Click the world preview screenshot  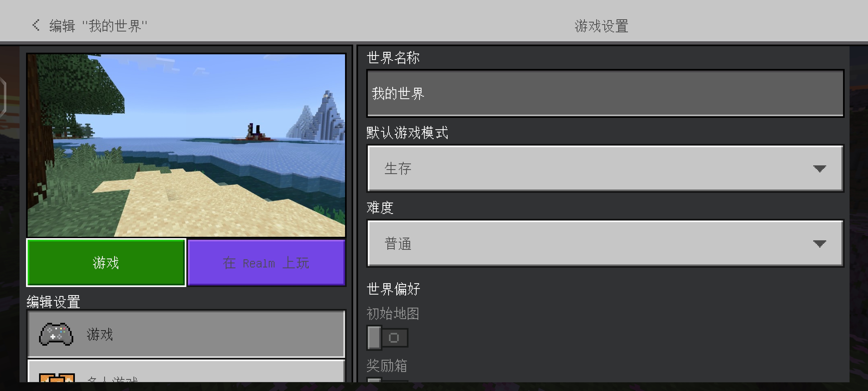coord(186,145)
